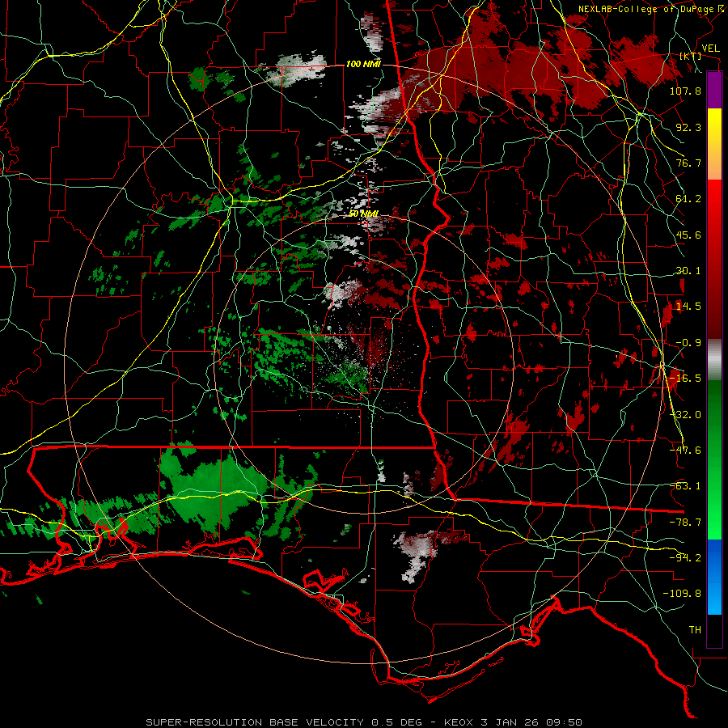Select the -109.8 velocity scale value
The height and width of the screenshot is (728, 728).
coord(682,594)
